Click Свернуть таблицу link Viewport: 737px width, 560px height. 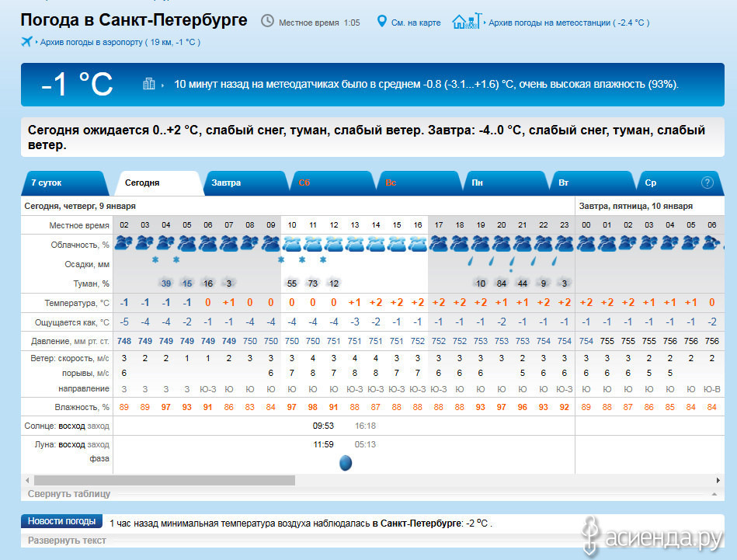click(69, 494)
